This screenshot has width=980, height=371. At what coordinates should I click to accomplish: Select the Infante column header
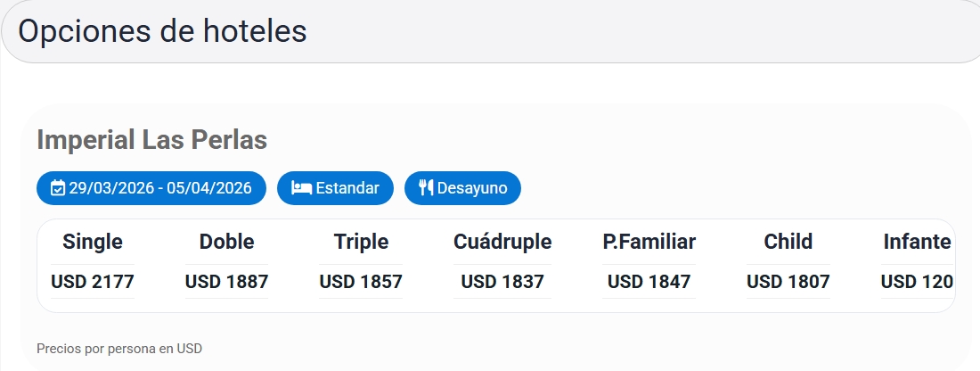click(x=917, y=242)
